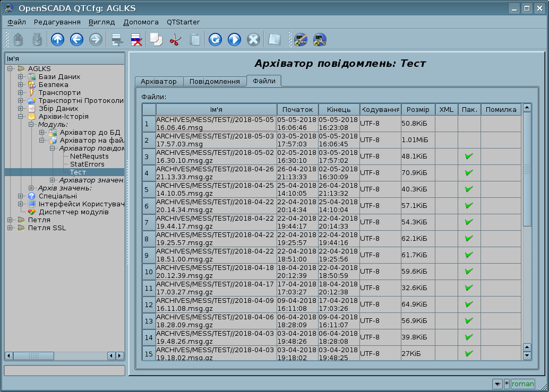The width and height of the screenshot is (549, 392).
Task: Click the Розмір column header
Action: point(418,110)
